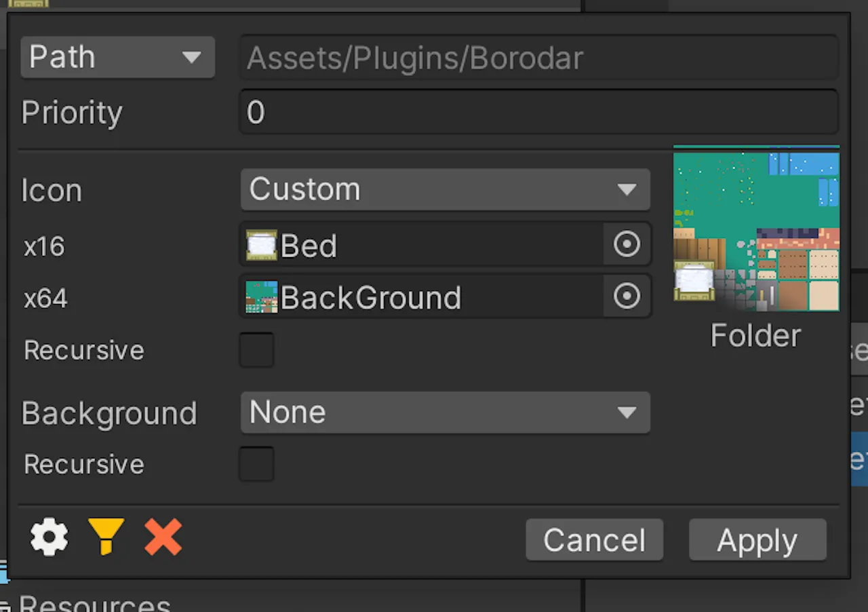868x612 pixels.
Task: Select the Resources folder in project tree
Action: [94, 603]
